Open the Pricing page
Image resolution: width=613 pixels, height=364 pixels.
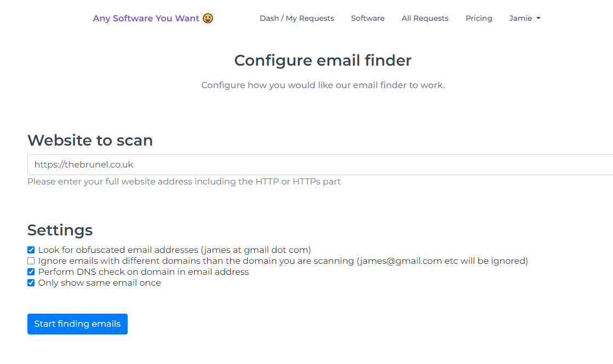(x=479, y=19)
